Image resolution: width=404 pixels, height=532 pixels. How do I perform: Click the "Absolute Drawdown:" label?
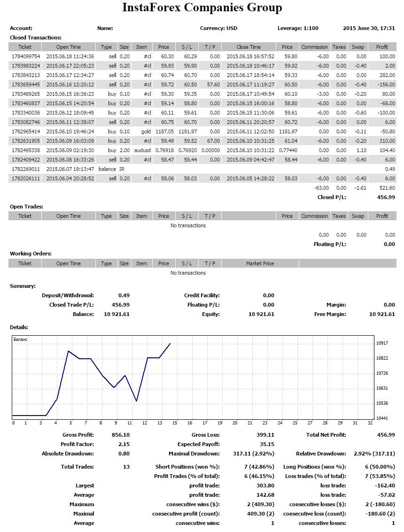click(68, 454)
